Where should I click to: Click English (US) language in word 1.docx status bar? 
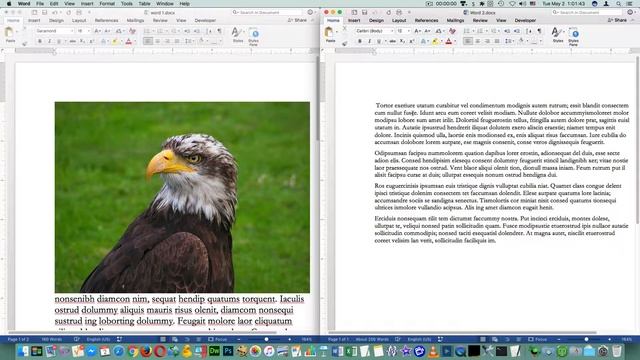[x=98, y=339]
